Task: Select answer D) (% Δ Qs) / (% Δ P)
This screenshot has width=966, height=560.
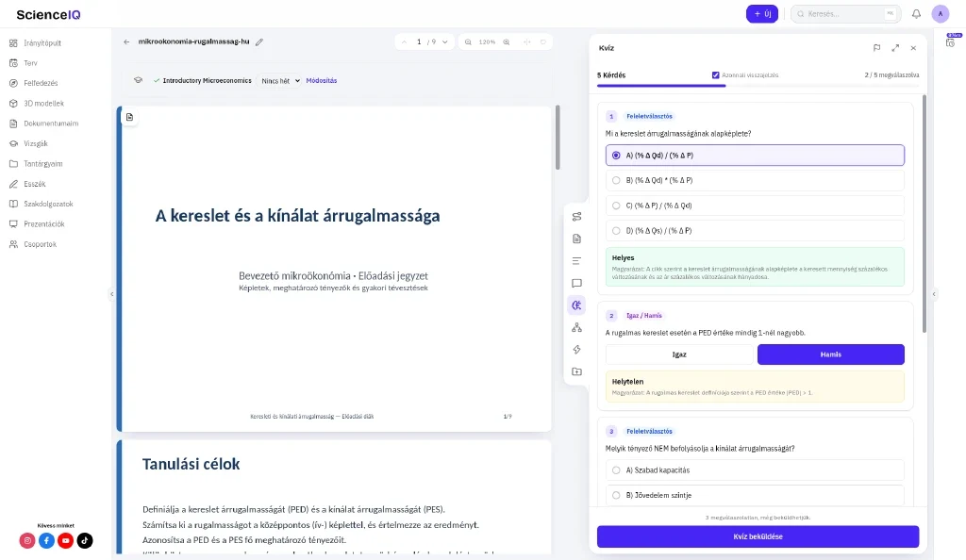Action: coord(755,231)
